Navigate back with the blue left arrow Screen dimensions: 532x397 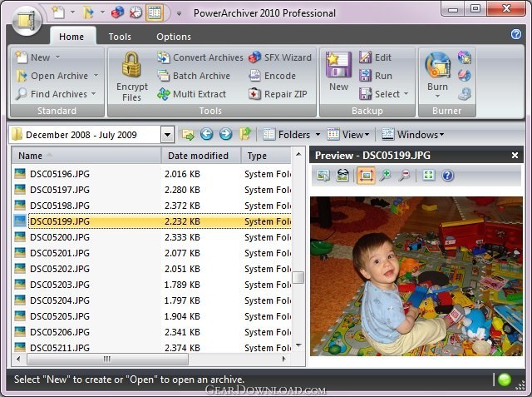click(x=207, y=134)
